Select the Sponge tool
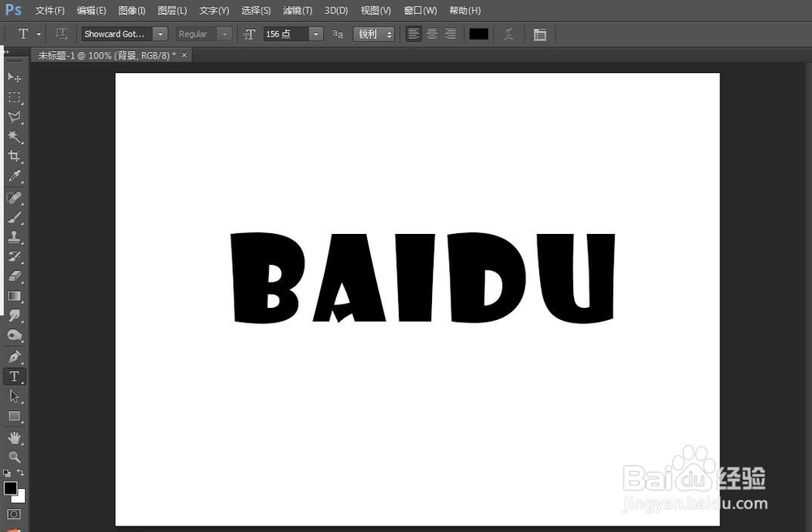Image resolution: width=812 pixels, height=532 pixels. 14,335
